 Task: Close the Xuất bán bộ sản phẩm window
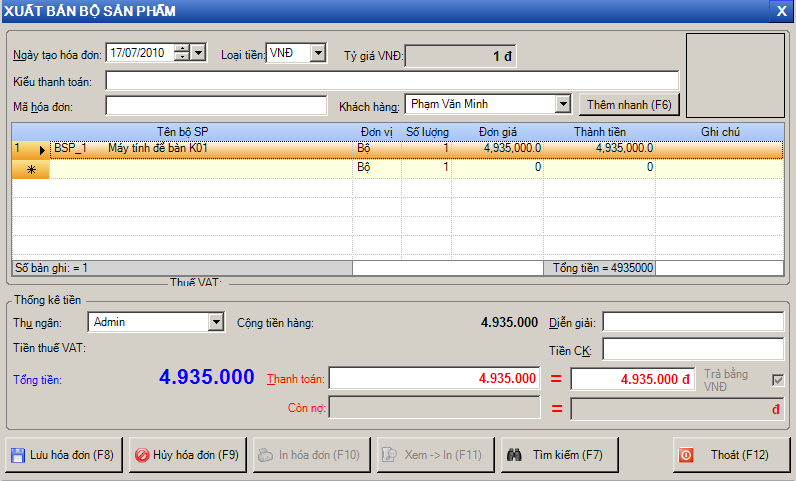(781, 11)
